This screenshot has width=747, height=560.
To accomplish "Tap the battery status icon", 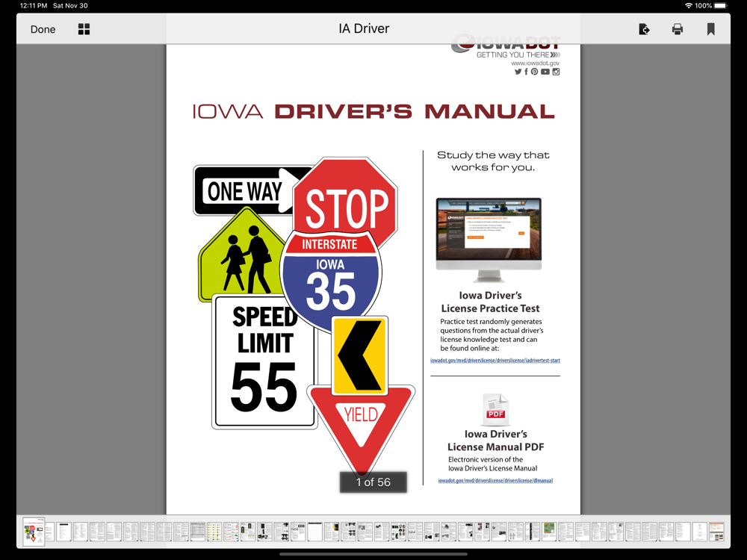I will (x=721, y=6).
